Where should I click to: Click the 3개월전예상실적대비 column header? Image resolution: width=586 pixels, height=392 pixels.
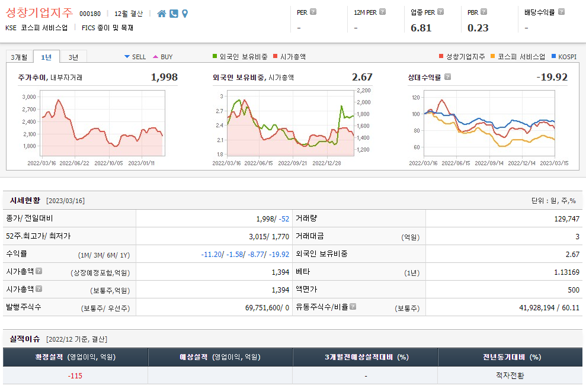point(365,357)
